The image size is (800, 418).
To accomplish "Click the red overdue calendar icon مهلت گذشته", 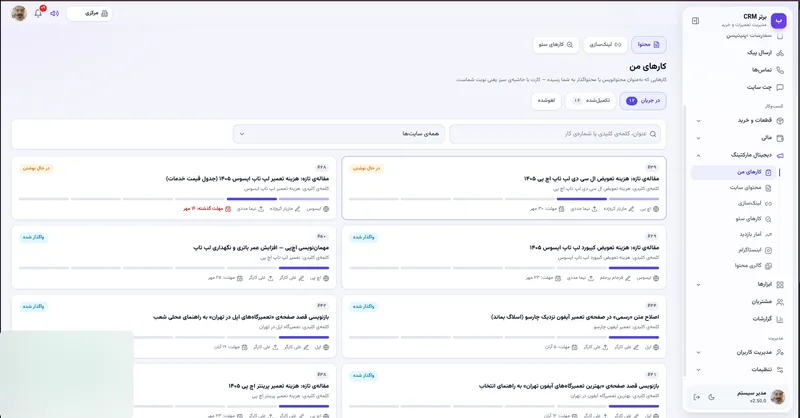I will coord(228,209).
